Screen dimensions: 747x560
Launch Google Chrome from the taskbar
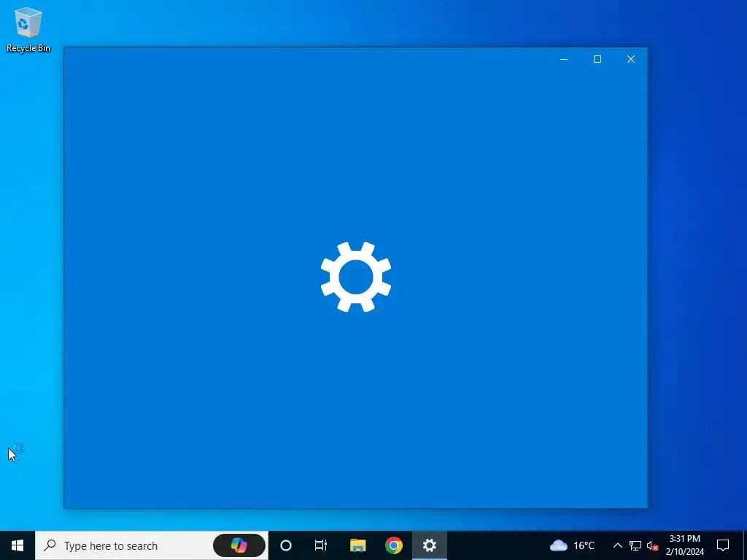coord(393,545)
